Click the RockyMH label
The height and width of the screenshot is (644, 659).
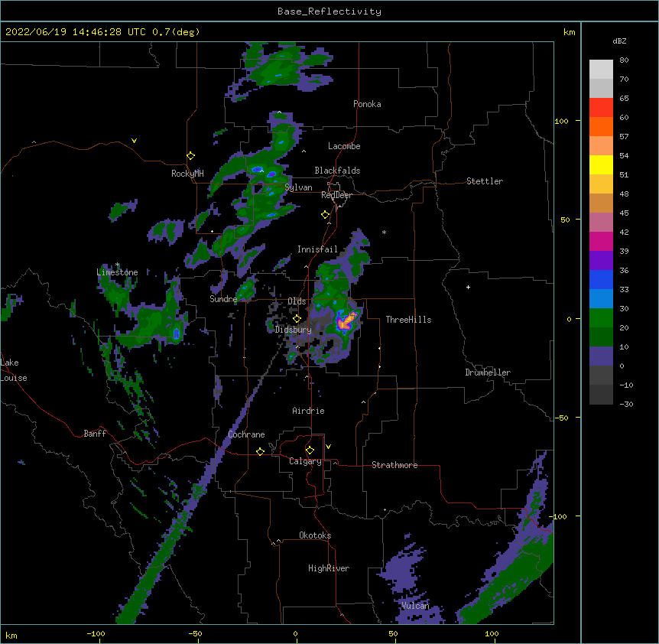(187, 174)
